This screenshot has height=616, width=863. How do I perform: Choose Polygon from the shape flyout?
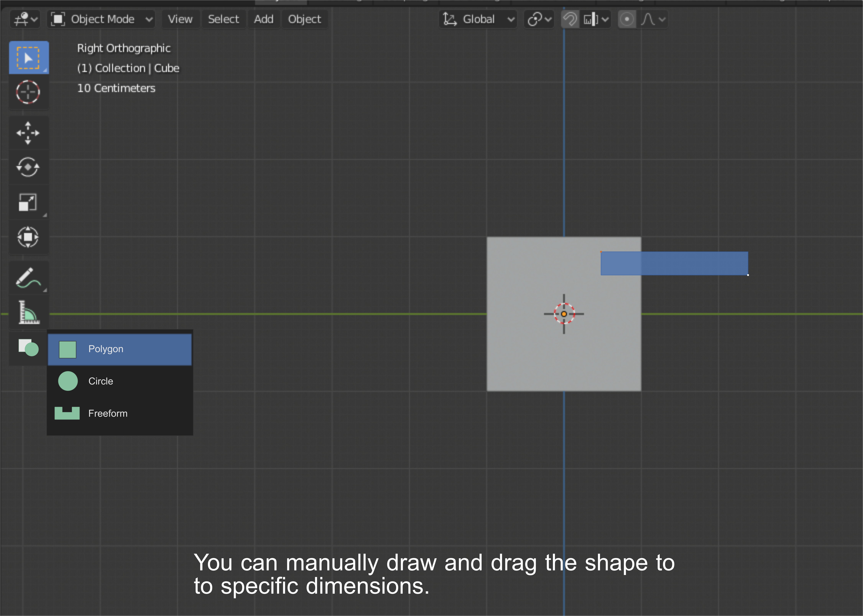point(119,349)
